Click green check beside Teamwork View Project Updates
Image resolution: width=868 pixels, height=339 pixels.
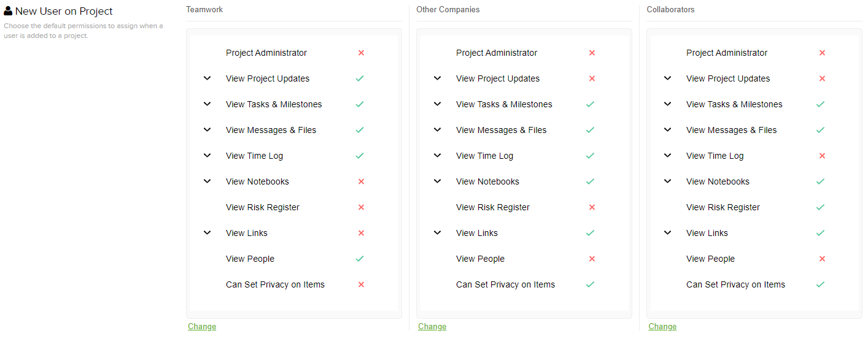[x=360, y=78]
